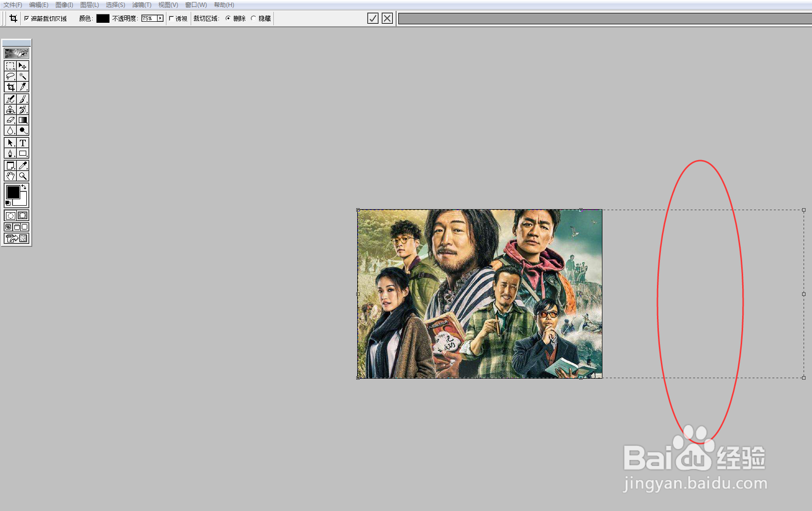This screenshot has height=511, width=812.
Task: Open the 编辑(E) menu
Action: point(39,4)
